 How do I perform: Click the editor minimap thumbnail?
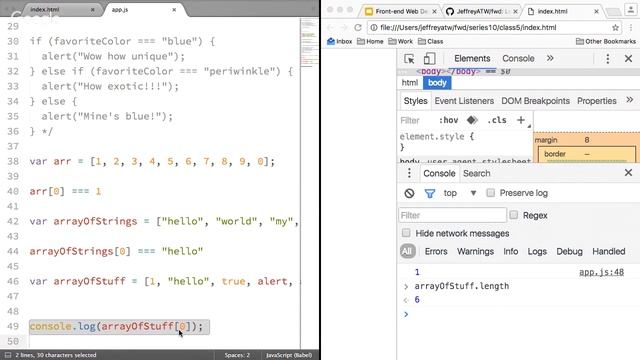(309, 43)
